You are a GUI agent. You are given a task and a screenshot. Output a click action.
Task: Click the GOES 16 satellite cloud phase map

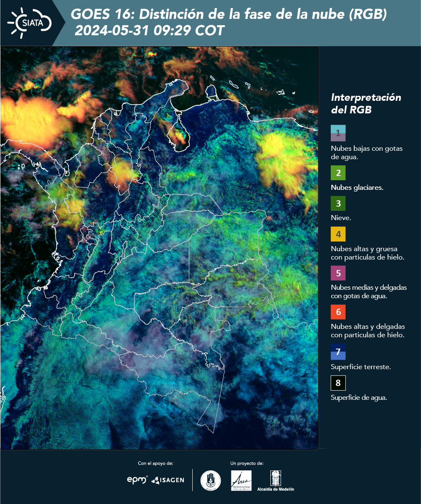(159, 247)
